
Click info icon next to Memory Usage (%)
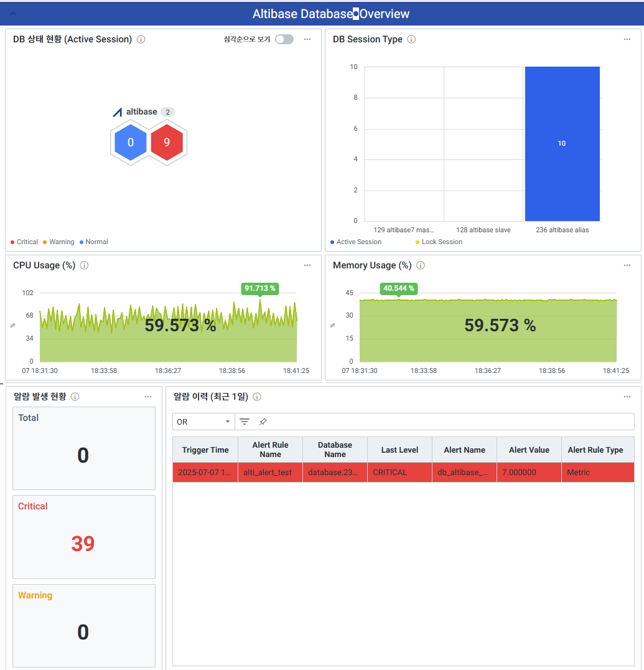[x=421, y=265]
